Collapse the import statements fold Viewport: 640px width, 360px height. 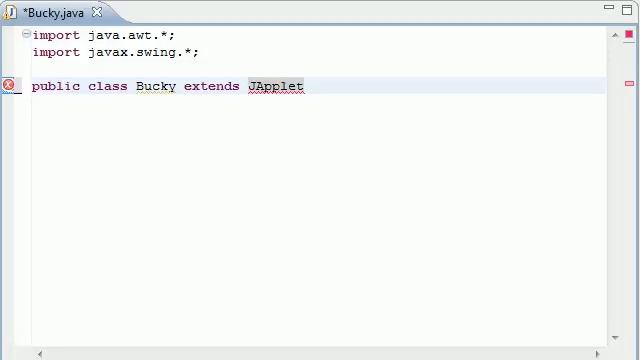[26, 34]
